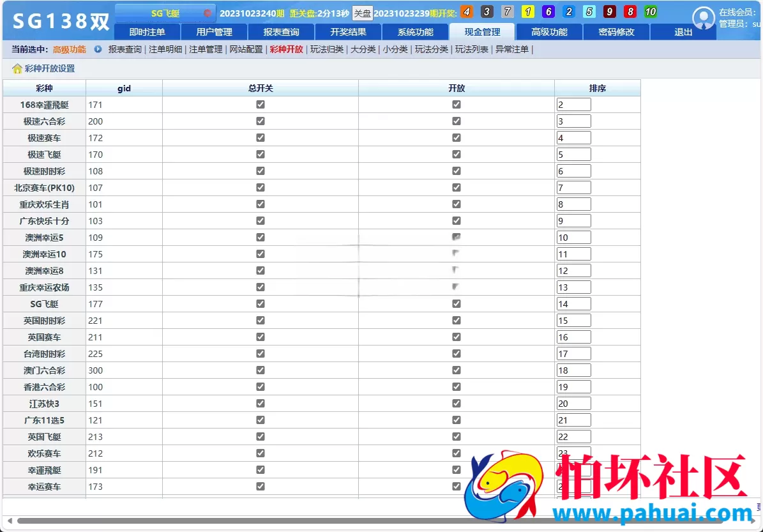This screenshot has width=763, height=532.
Task: Toggle 总开关 checkbox for 幸运赛车
Action: 261,486
